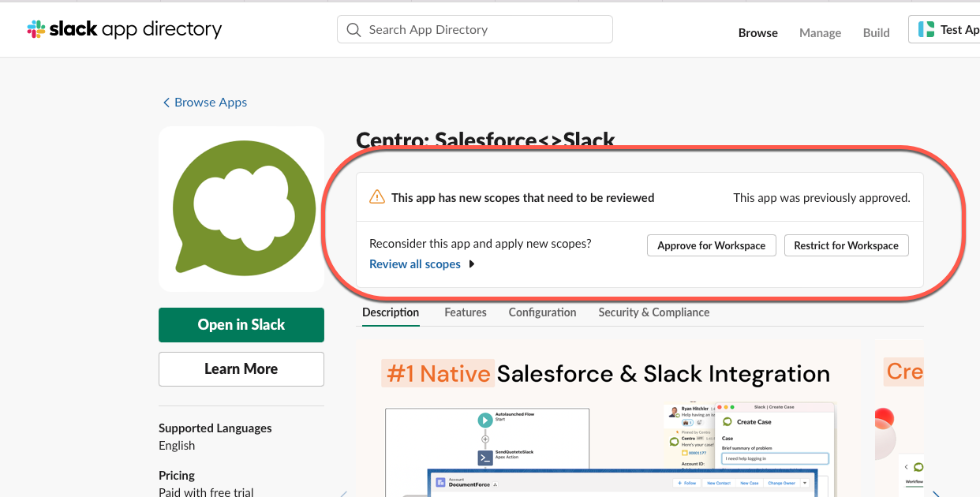Click 'Paid with free trial' text
The width and height of the screenshot is (980, 497).
click(x=206, y=492)
